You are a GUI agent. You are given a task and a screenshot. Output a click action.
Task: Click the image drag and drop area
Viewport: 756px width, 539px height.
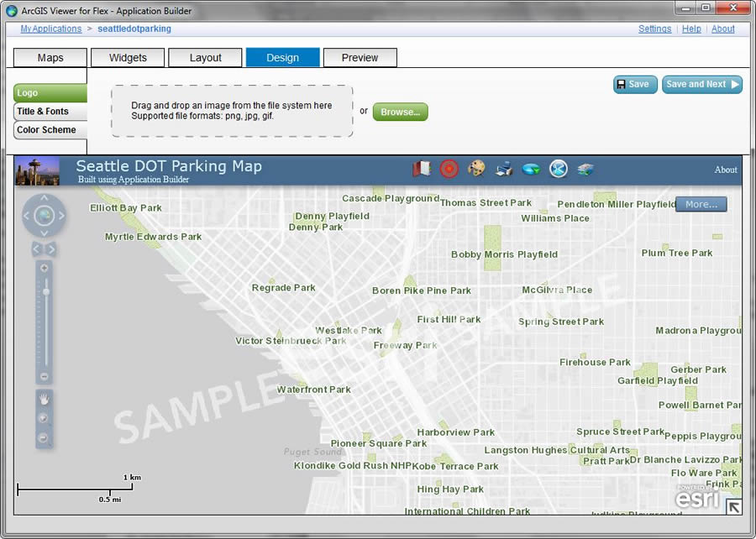[232, 112]
